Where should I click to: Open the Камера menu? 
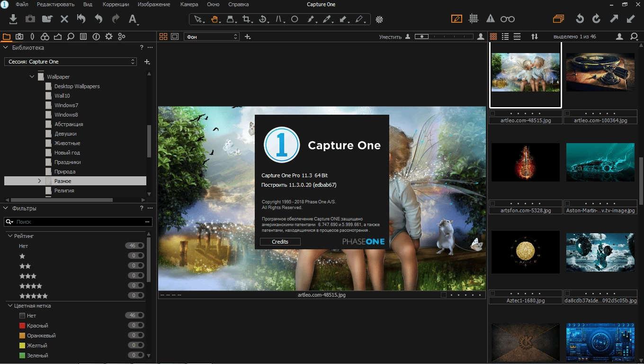click(x=189, y=4)
